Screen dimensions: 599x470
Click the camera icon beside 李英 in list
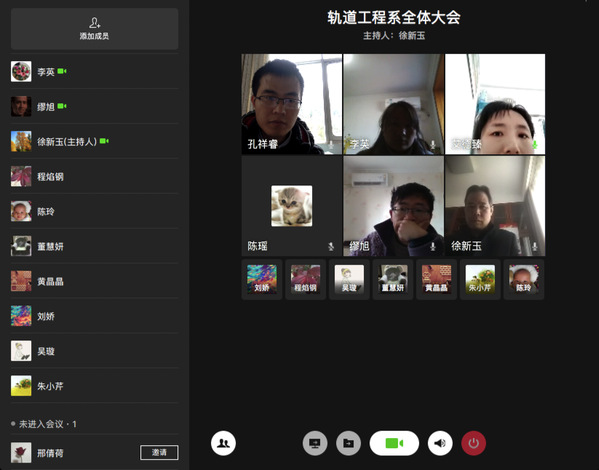(62, 71)
